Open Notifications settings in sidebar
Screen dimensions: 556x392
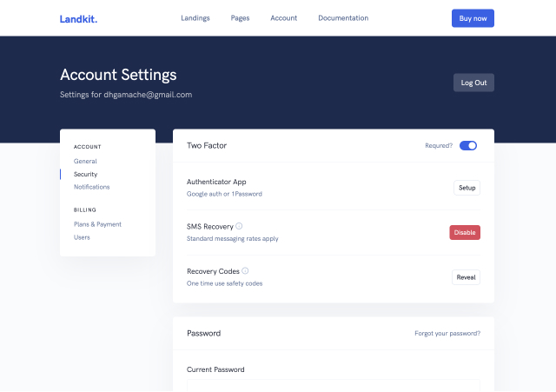[x=91, y=187]
